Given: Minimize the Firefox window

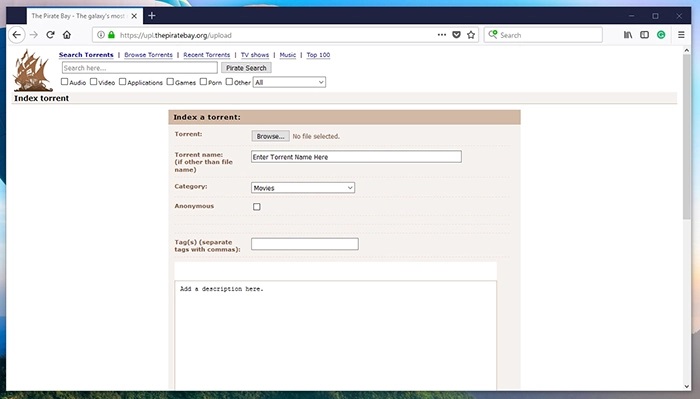Looking at the screenshot, I should coord(631,16).
